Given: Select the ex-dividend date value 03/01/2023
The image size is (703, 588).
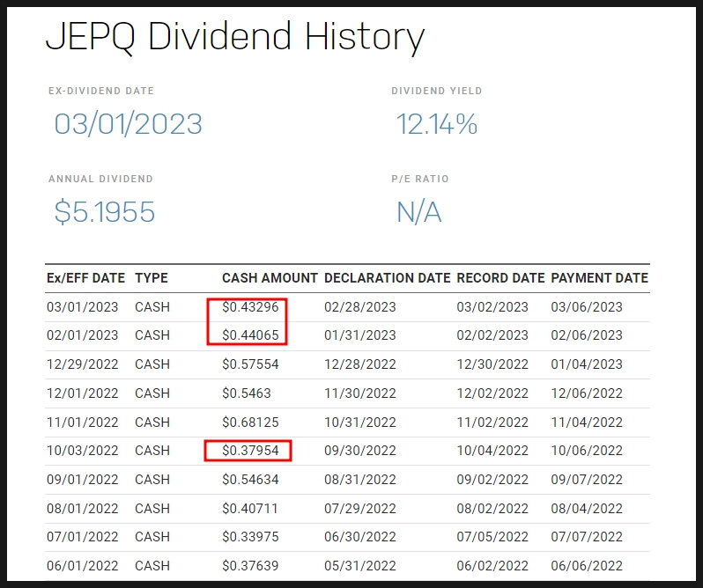Looking at the screenshot, I should point(129,124).
